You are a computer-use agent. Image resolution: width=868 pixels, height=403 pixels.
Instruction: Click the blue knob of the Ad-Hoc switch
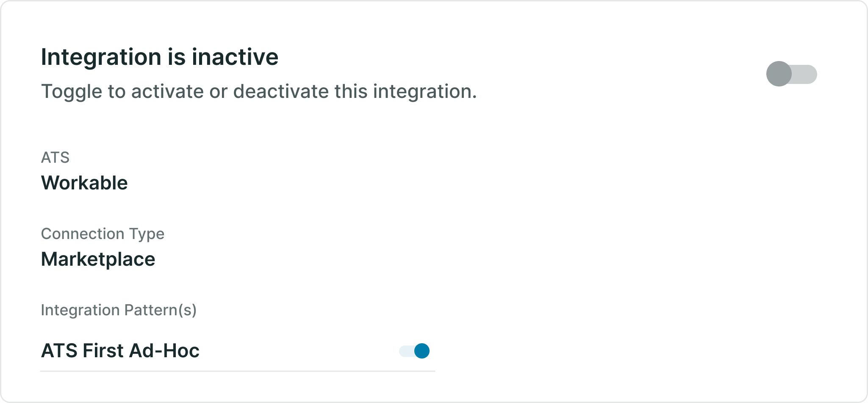point(422,351)
